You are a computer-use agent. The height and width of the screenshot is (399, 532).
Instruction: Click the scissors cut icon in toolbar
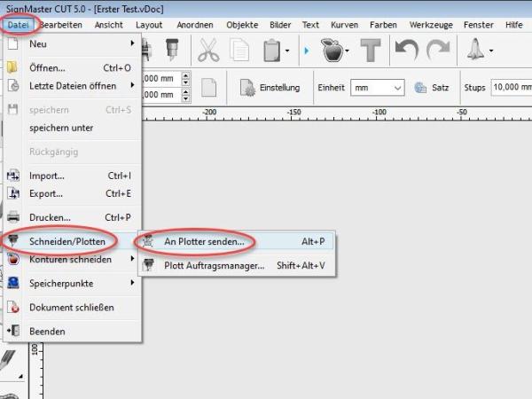(x=208, y=51)
